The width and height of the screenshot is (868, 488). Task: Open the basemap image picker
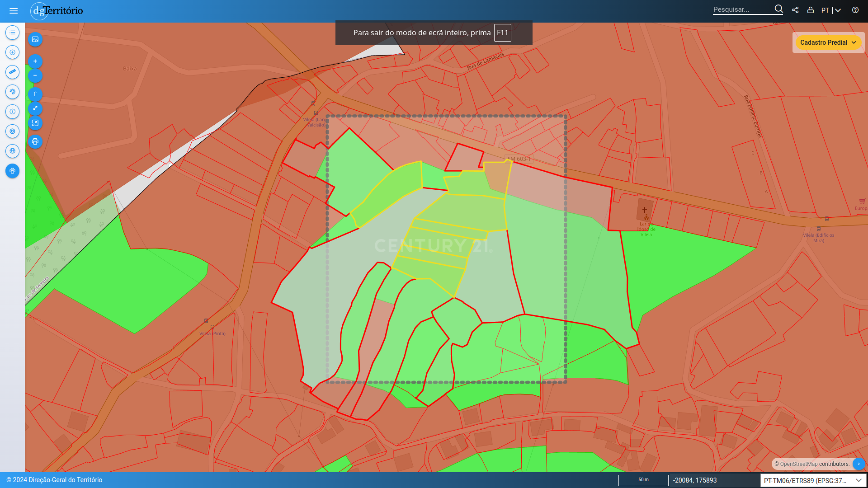pos(35,39)
